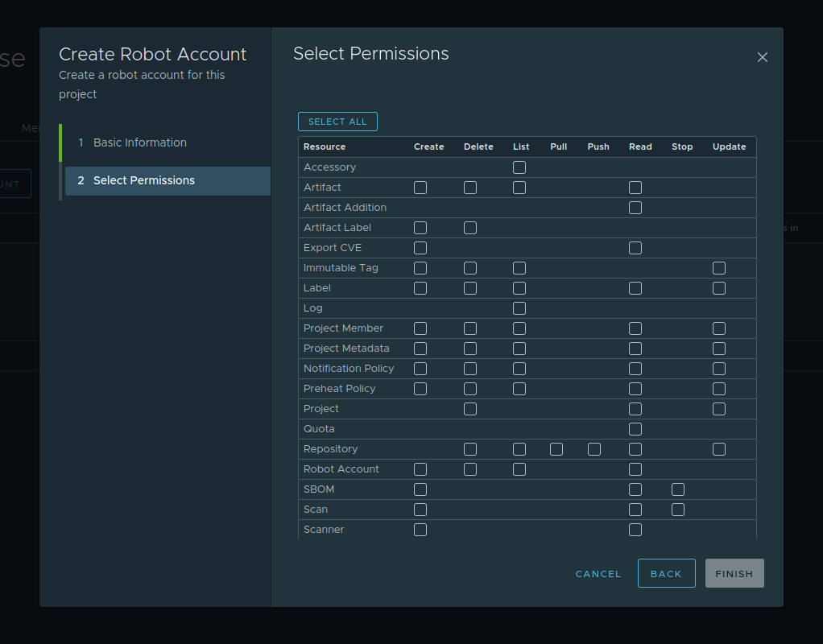Check Stop permission for Scan
Screen dimensions: 823x644
point(677,510)
